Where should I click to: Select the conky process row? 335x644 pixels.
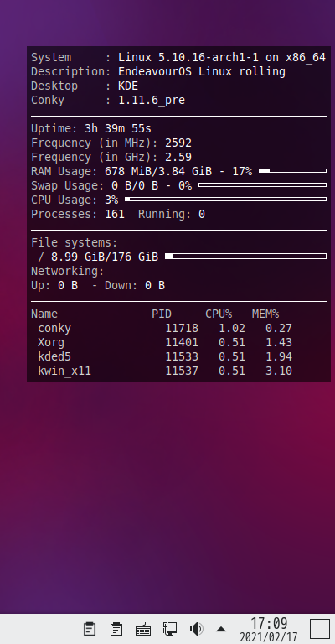(x=162, y=328)
